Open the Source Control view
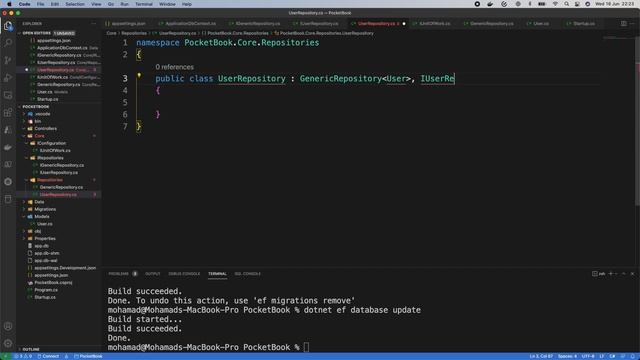The image size is (640, 360). click(x=8, y=60)
